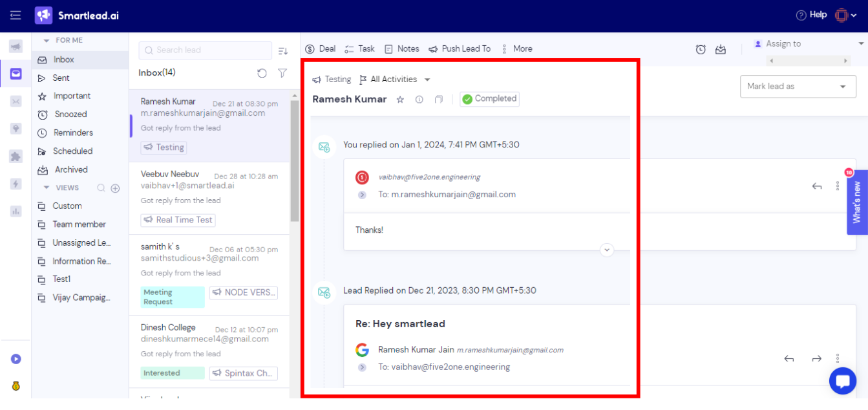Toggle the Completed lead status badge
This screenshot has width=868, height=410.
489,98
